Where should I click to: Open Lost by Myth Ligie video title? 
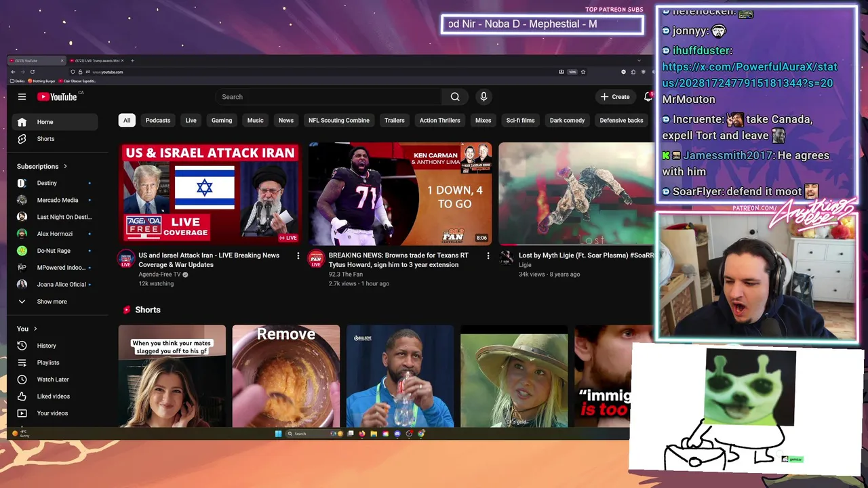tap(586, 256)
